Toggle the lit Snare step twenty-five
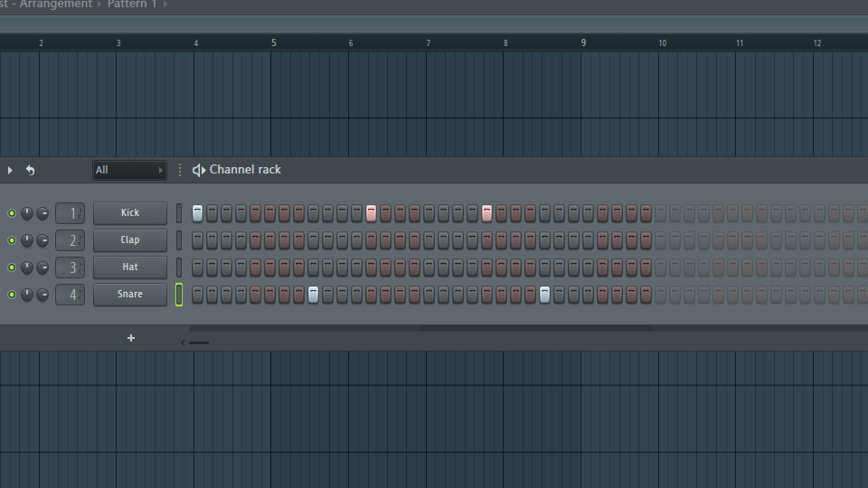The width and height of the screenshot is (868, 488). 544,295
